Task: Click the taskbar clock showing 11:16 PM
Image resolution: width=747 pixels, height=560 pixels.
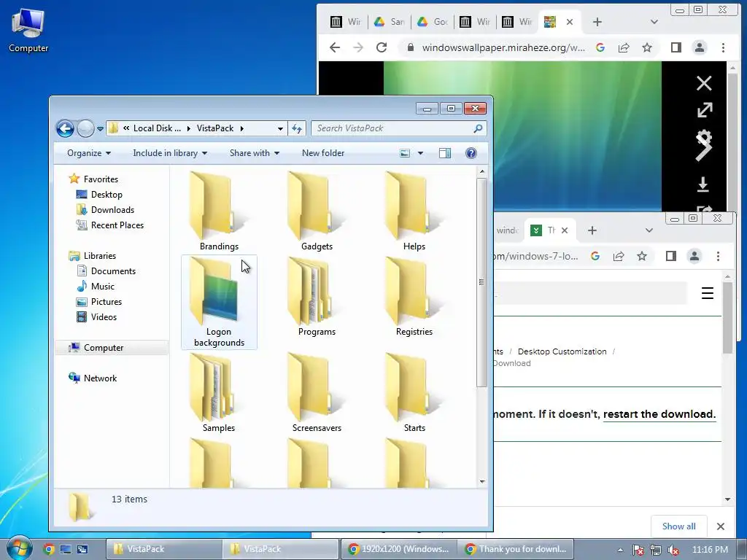Action: point(710,550)
